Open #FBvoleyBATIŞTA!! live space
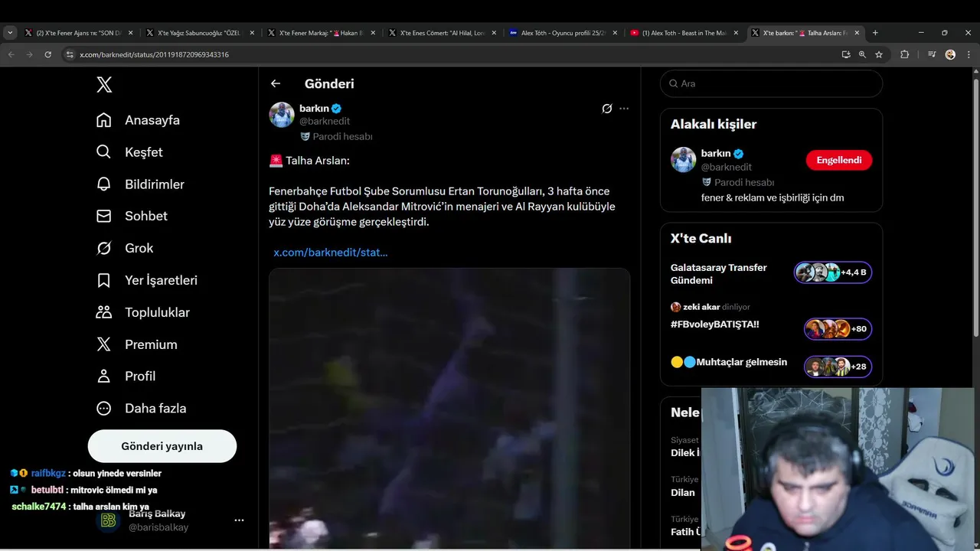Viewport: 980px width, 551px height. (x=714, y=324)
